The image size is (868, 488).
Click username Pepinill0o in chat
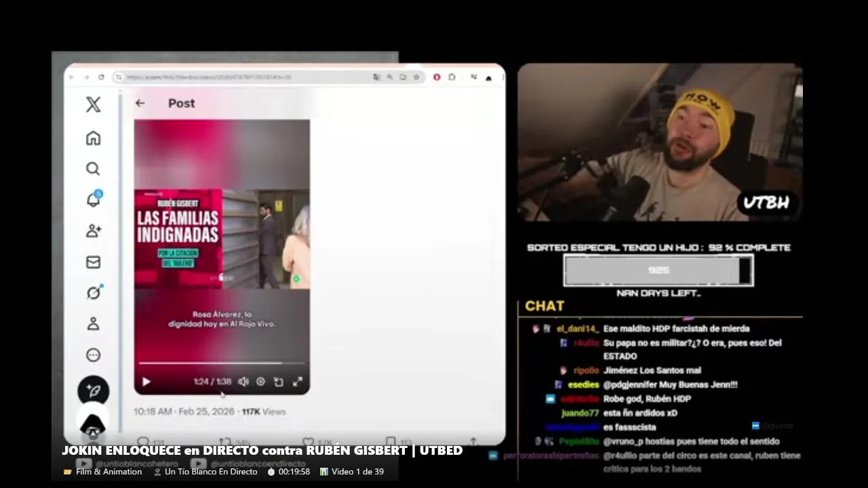[579, 442]
